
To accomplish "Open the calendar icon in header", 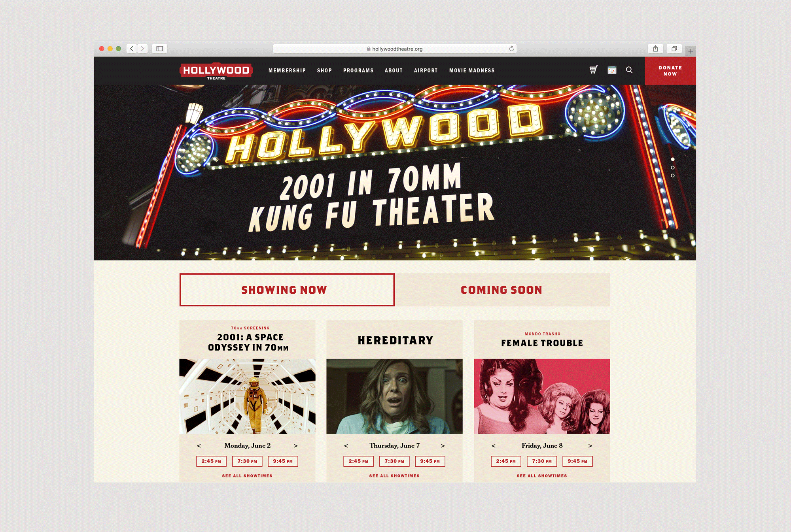I will (x=612, y=70).
